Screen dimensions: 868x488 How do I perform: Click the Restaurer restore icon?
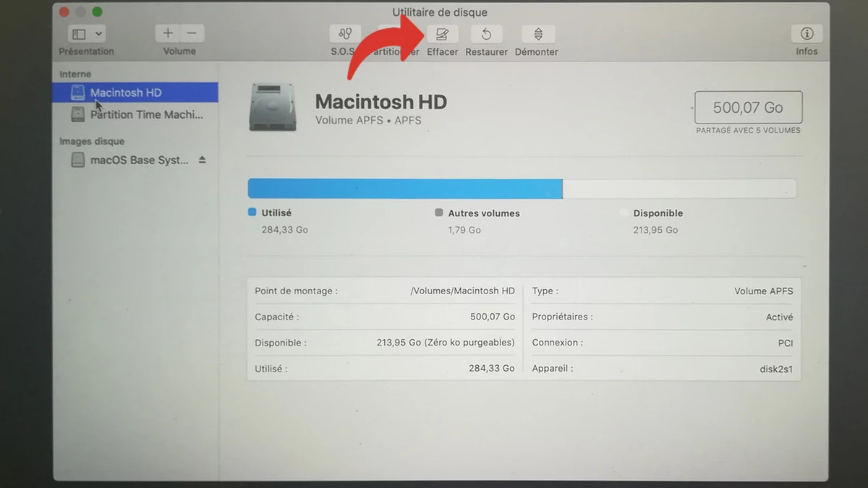click(x=486, y=34)
